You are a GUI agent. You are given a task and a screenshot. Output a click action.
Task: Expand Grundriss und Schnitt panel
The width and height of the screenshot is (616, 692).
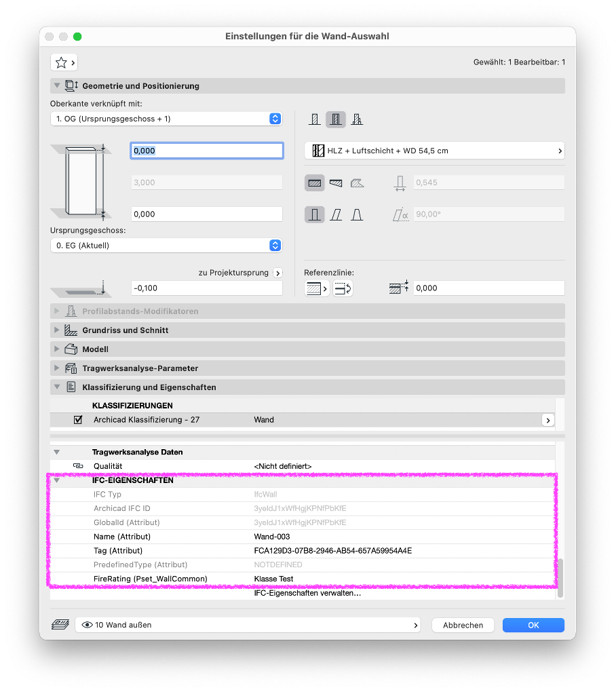(57, 330)
